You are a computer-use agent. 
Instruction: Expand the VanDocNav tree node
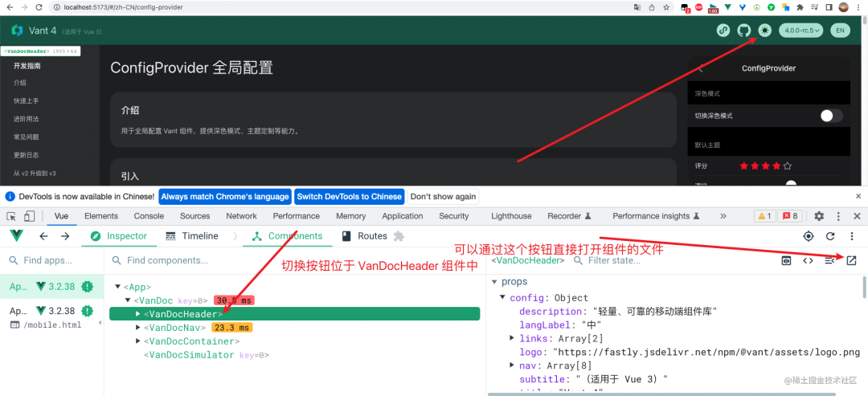click(x=138, y=328)
